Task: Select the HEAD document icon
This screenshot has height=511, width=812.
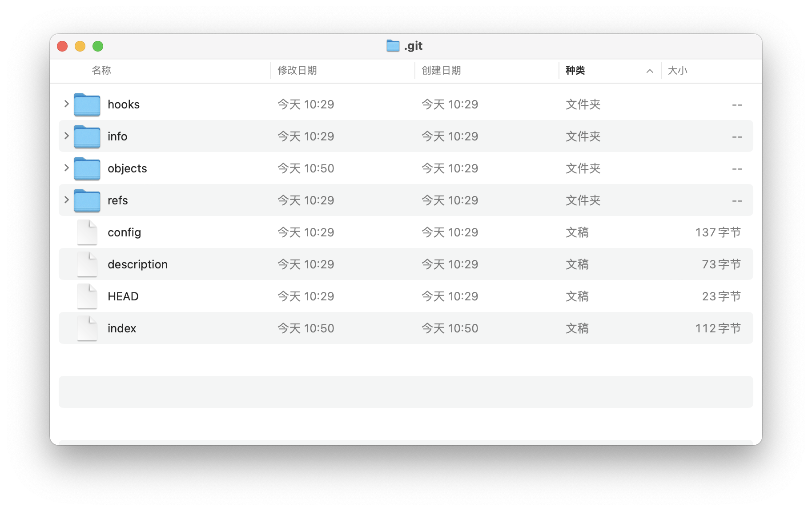Action: click(x=87, y=296)
